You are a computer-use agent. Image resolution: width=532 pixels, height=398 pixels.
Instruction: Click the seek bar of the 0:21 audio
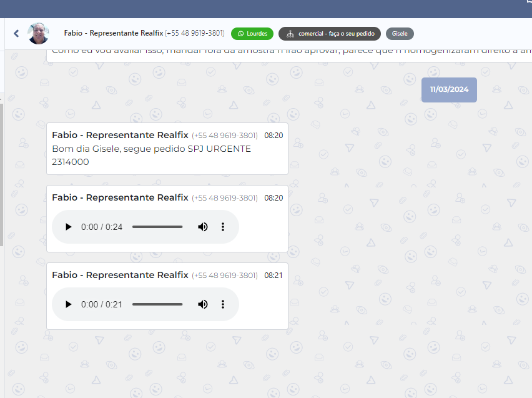(x=157, y=304)
